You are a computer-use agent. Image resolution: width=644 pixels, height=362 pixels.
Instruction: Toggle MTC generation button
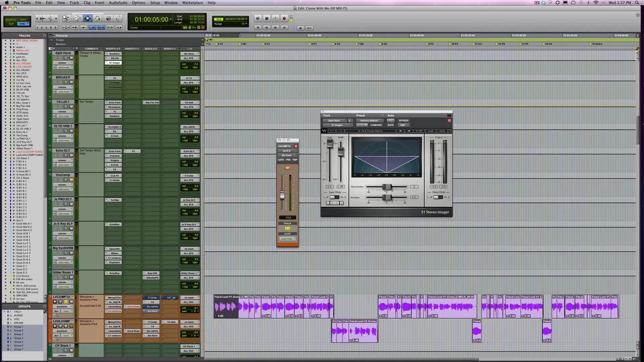tap(309, 28)
